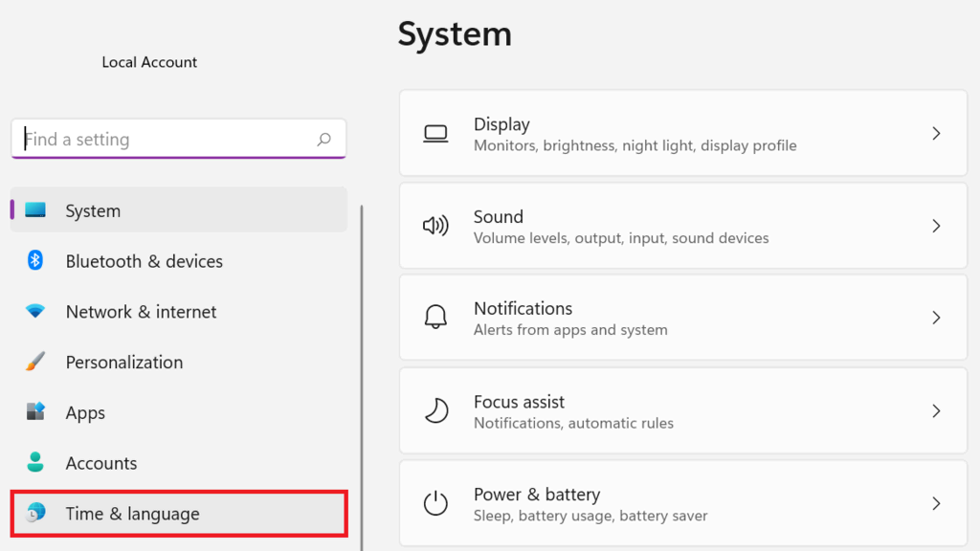Click the Bluetooth icon in sidebar
The image size is (980, 551).
[x=35, y=260]
